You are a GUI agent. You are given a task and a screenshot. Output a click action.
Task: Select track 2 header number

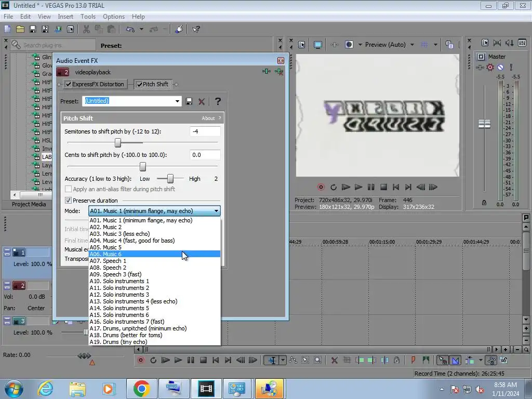click(19, 286)
